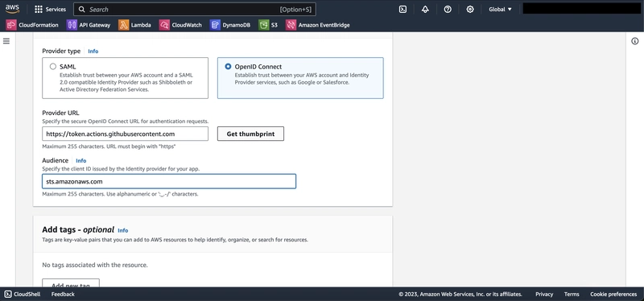The width and height of the screenshot is (644, 301).
Task: Open Info link beside Add tags
Action: pyautogui.click(x=123, y=230)
